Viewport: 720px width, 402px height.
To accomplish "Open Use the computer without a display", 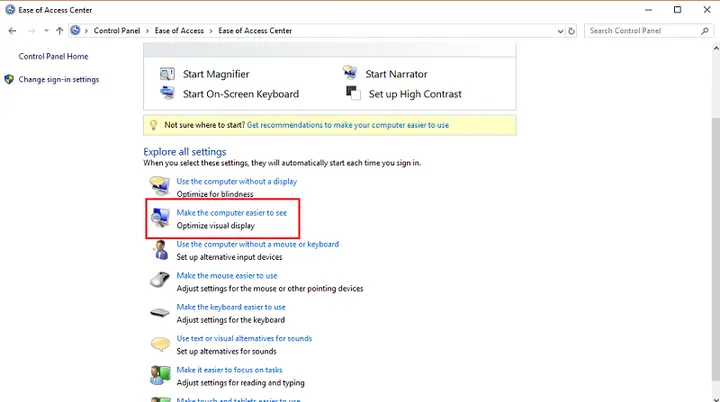I will tap(237, 181).
